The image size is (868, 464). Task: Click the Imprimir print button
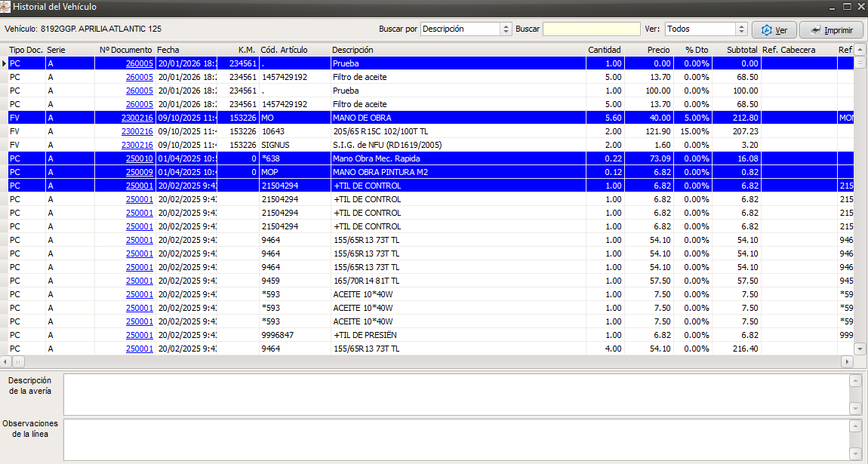coord(831,30)
